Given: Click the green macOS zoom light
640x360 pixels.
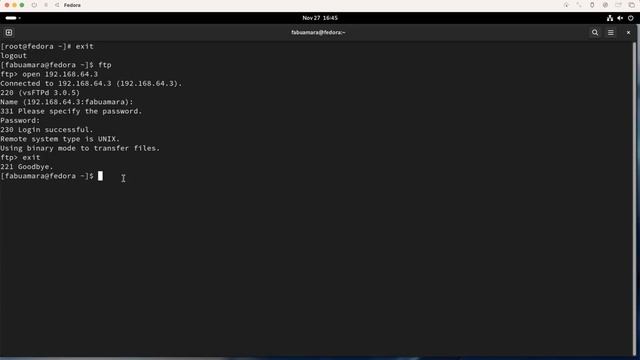Looking at the screenshot, I should (x=22, y=5).
